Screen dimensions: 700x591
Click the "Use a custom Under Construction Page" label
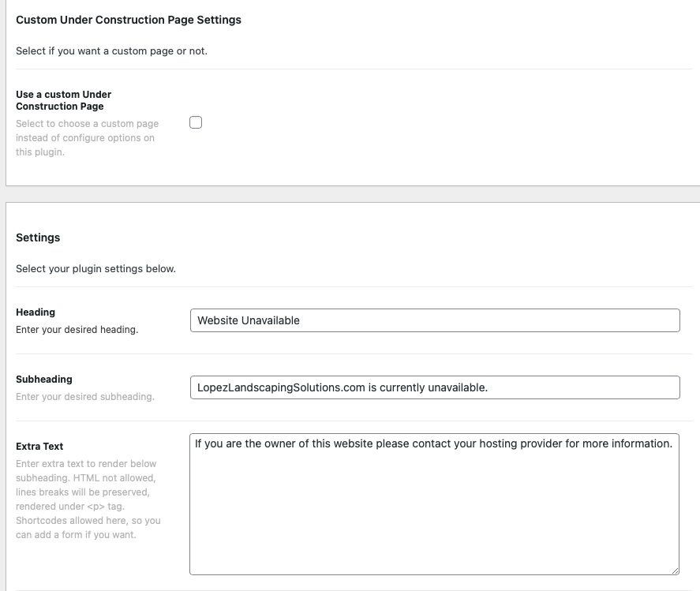click(x=63, y=100)
